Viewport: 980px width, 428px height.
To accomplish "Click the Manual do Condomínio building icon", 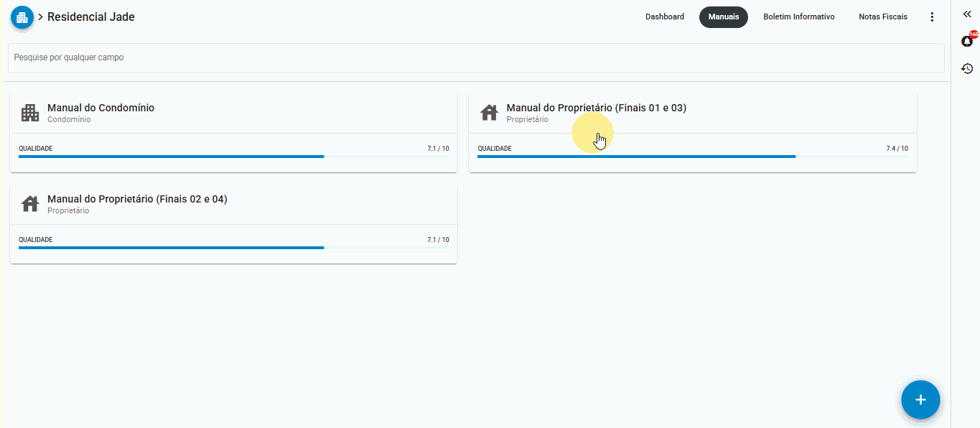I will [x=30, y=113].
